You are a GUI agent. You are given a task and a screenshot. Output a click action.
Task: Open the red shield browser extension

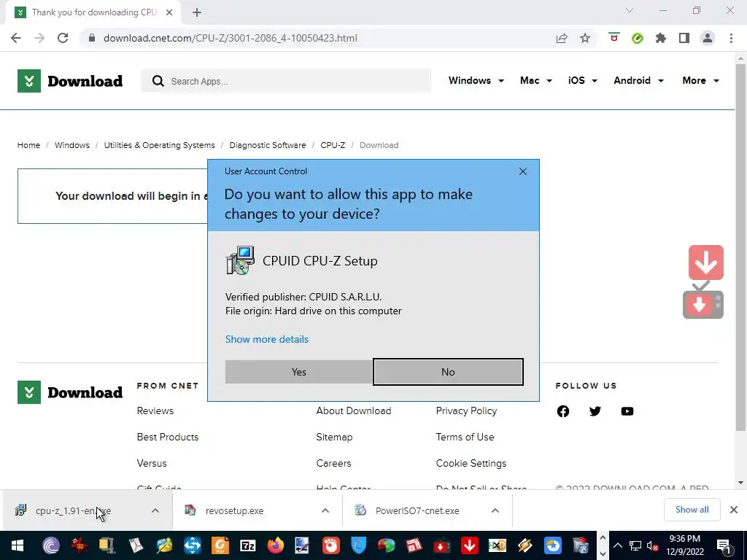[614, 38]
